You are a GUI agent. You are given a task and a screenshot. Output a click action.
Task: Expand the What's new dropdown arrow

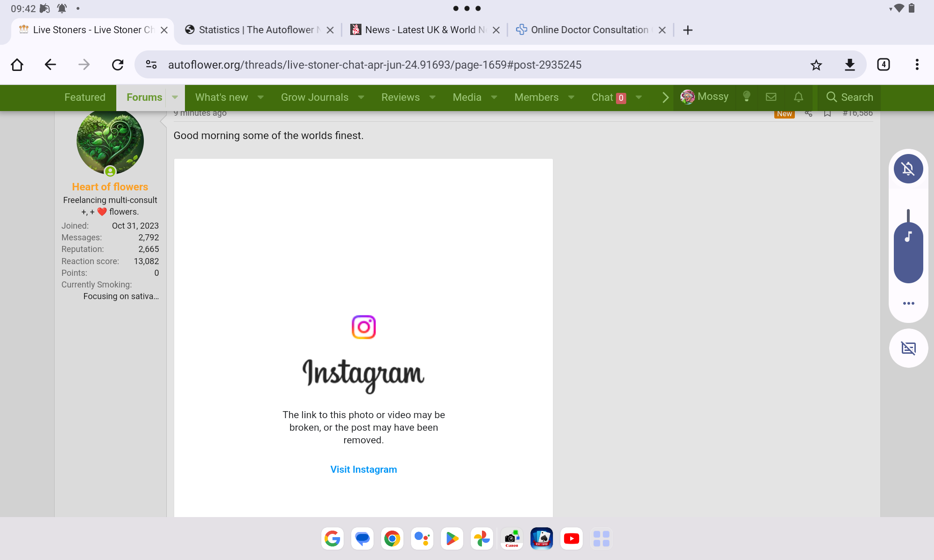pyautogui.click(x=261, y=97)
